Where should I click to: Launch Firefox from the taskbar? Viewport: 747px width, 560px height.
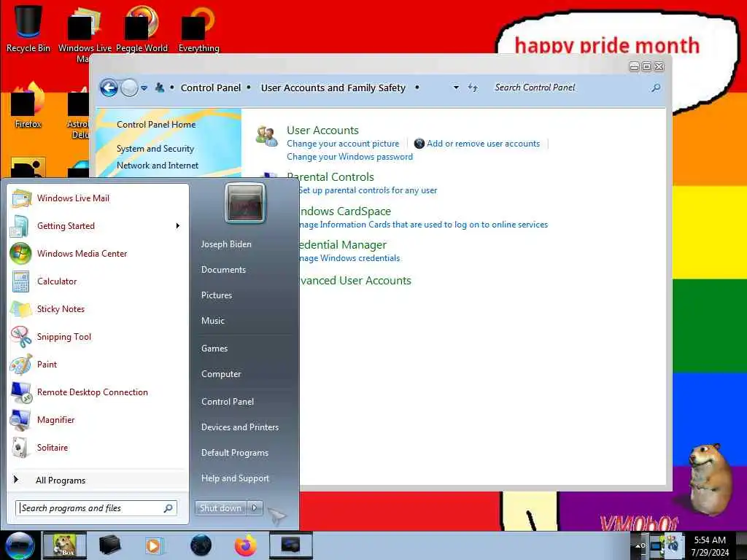(245, 545)
